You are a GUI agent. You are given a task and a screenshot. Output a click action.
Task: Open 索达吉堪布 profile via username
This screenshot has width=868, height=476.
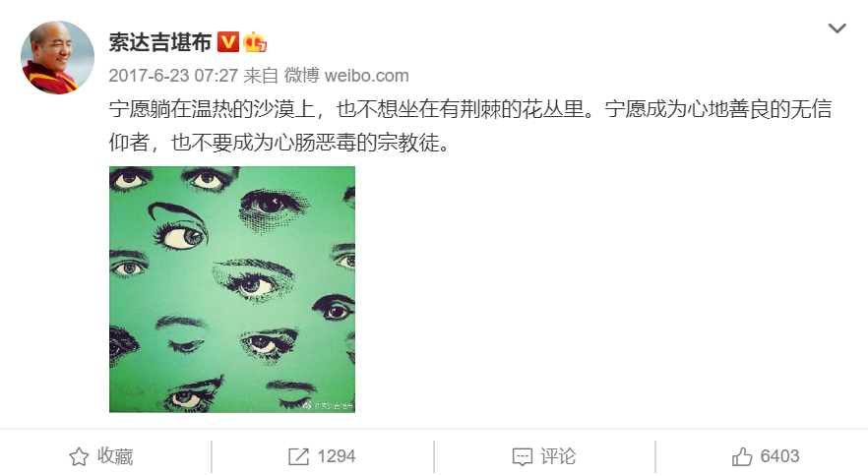point(160,42)
